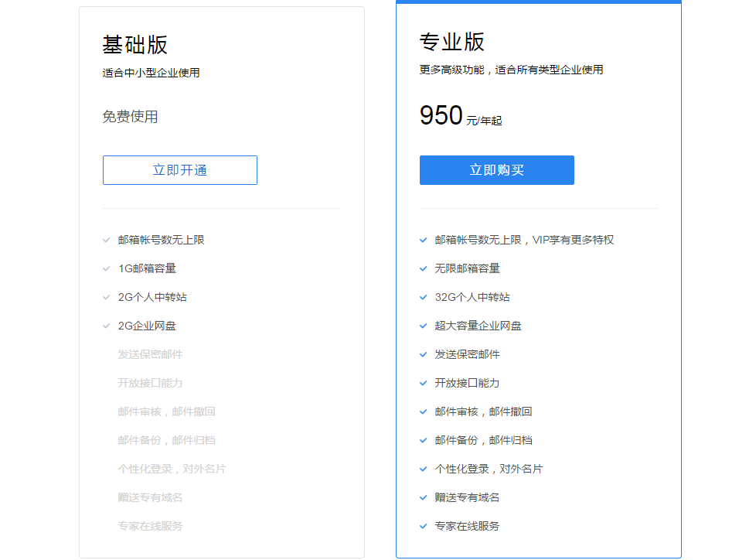Image resolution: width=756 pixels, height=560 pixels.
Task: Click the checkmark beside 2G企业网盘
Action: 107,326
